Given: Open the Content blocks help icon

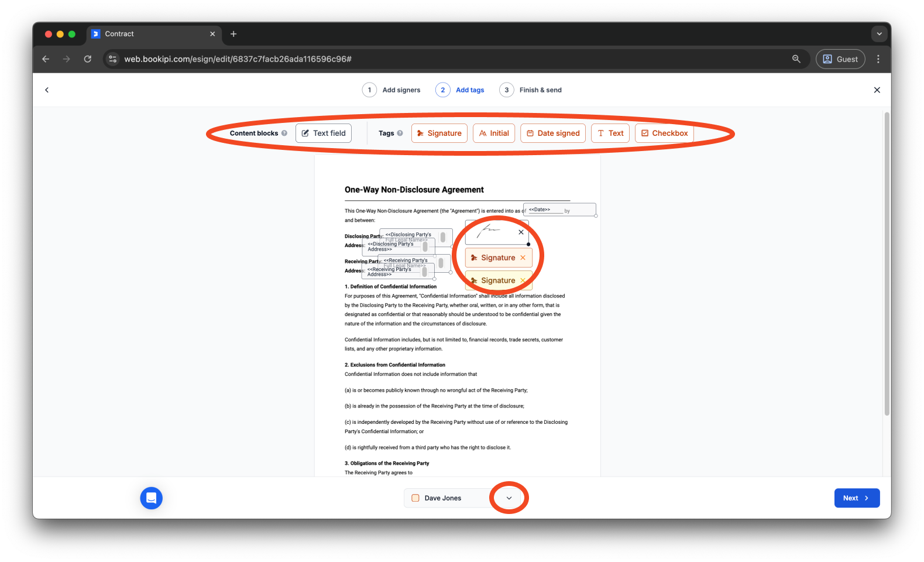Looking at the screenshot, I should (284, 133).
